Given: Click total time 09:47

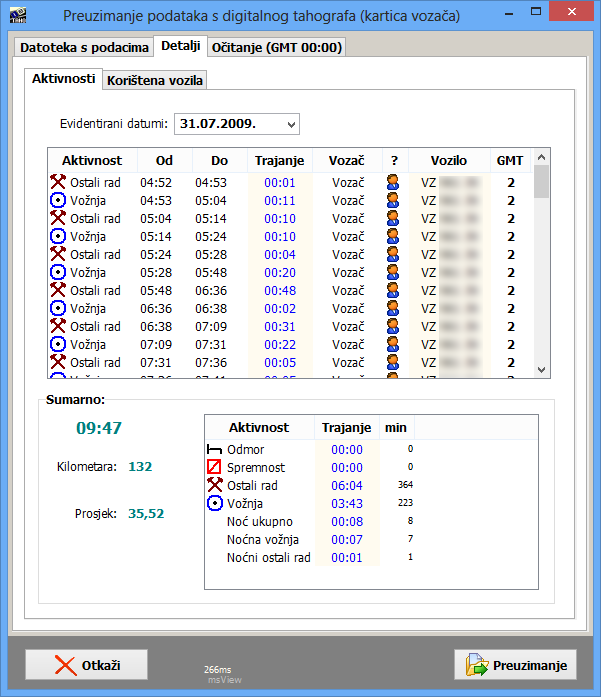Looking at the screenshot, I should pyautogui.click(x=99, y=428).
